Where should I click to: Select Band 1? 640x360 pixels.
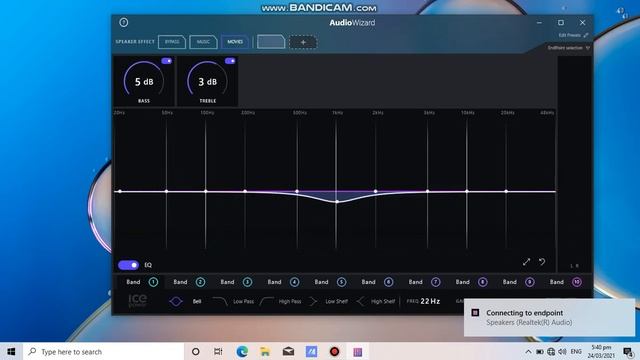pos(142,282)
